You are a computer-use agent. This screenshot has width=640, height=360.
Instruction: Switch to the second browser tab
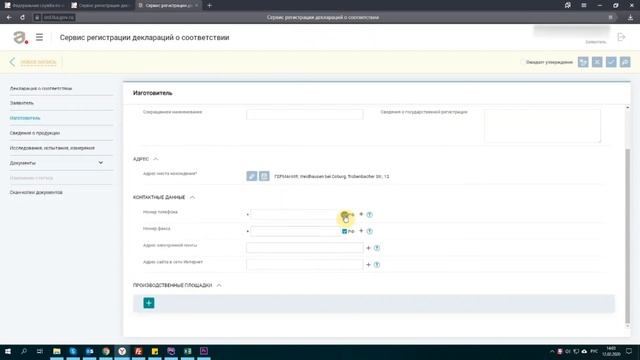(x=101, y=5)
